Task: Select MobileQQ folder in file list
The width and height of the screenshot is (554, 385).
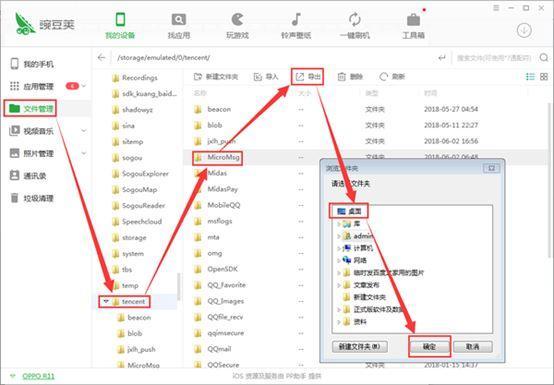Action: pyautogui.click(x=217, y=205)
